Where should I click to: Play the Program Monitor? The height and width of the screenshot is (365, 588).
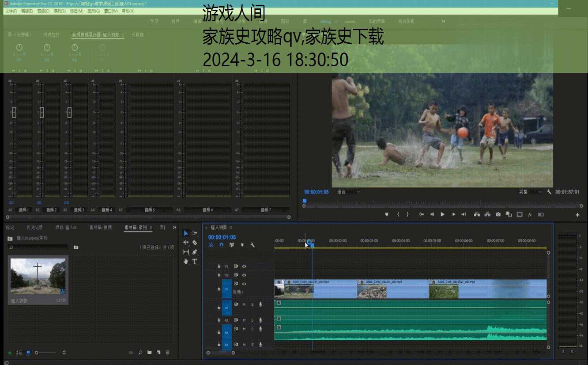(x=442, y=214)
